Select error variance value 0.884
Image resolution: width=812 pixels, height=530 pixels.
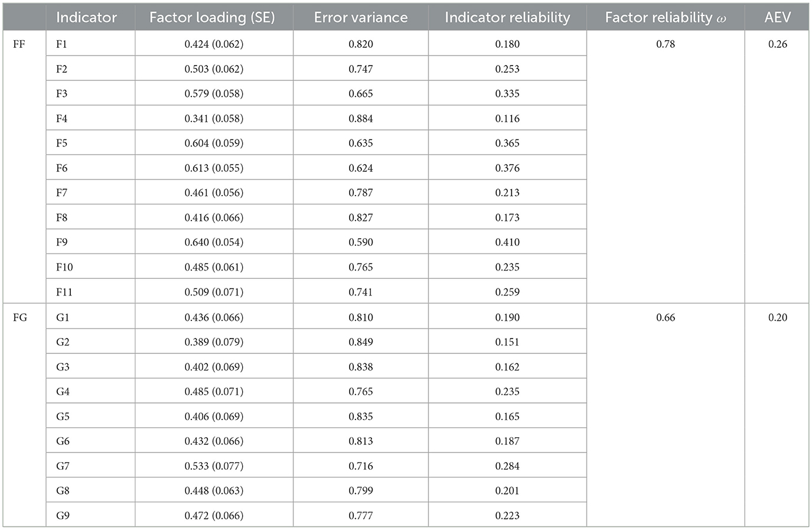361,119
